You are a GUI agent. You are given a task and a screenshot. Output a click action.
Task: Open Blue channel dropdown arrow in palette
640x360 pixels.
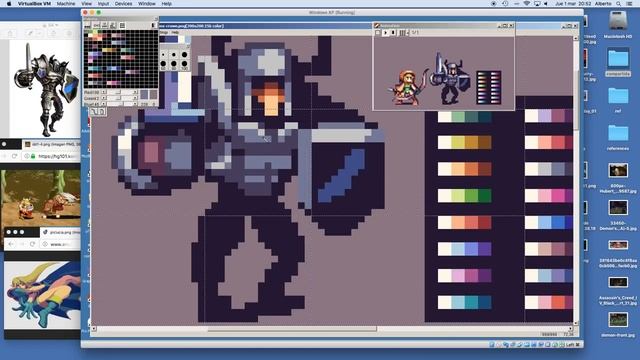click(x=104, y=104)
